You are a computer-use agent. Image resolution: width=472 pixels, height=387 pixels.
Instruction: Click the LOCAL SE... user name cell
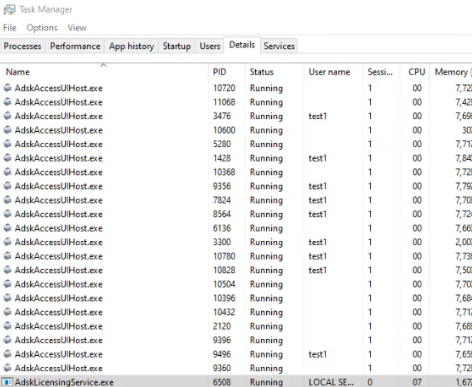pos(331,382)
